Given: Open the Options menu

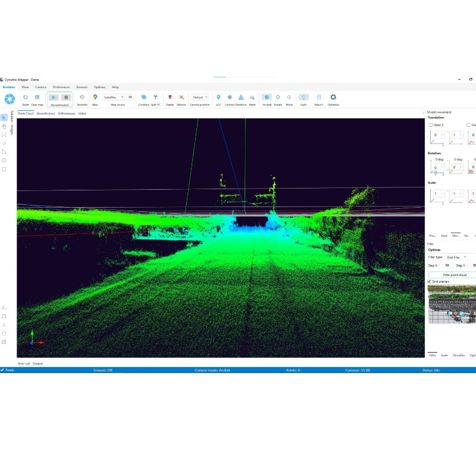Looking at the screenshot, I should pyautogui.click(x=99, y=87).
